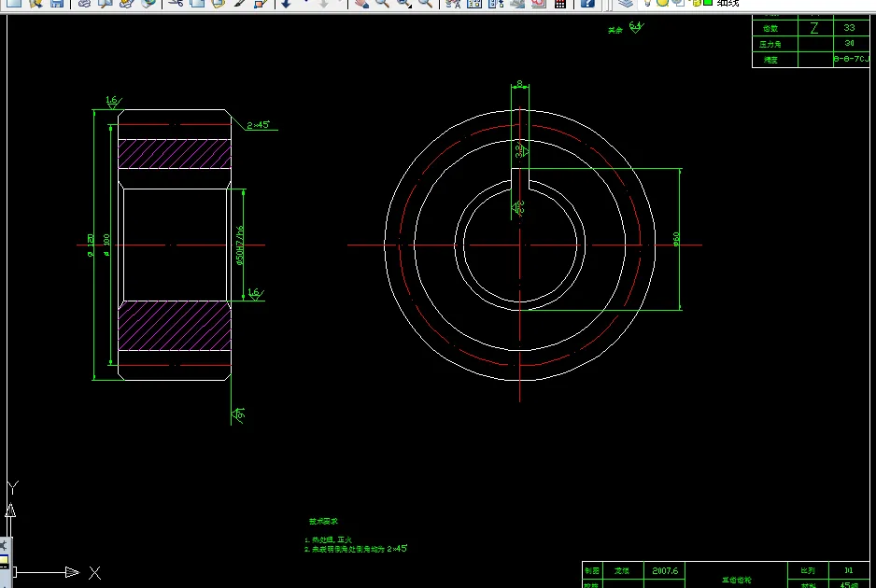Open the Tool Palettes window icon

pos(496,3)
